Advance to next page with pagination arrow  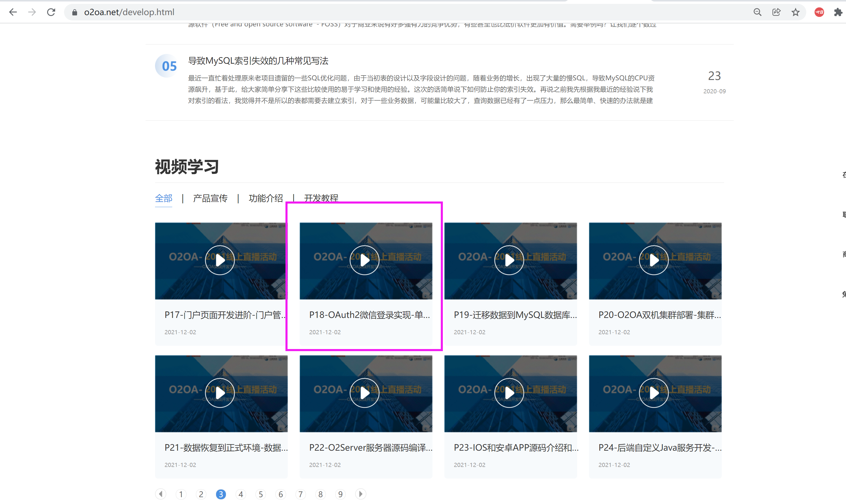(x=360, y=494)
